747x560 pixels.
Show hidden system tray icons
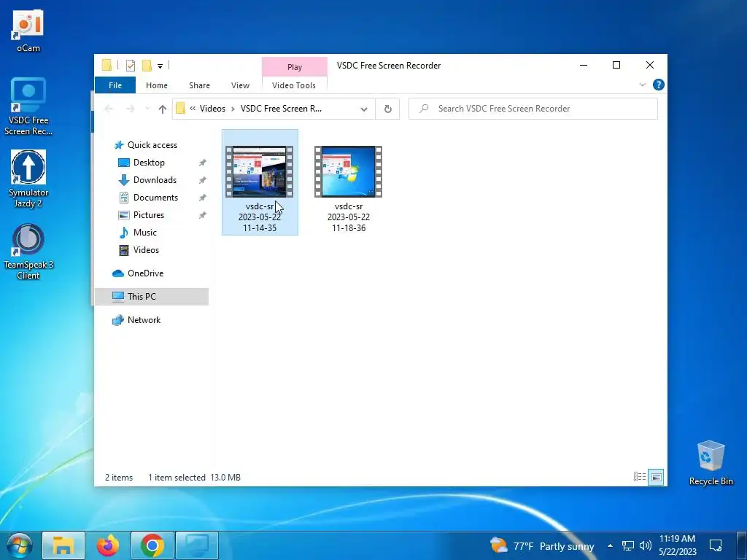pyautogui.click(x=610, y=545)
